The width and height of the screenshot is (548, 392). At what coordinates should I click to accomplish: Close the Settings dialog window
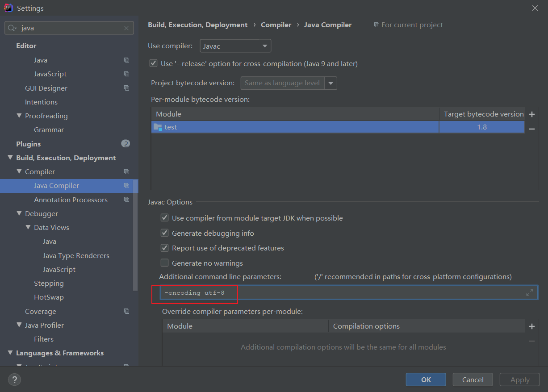[x=535, y=8]
